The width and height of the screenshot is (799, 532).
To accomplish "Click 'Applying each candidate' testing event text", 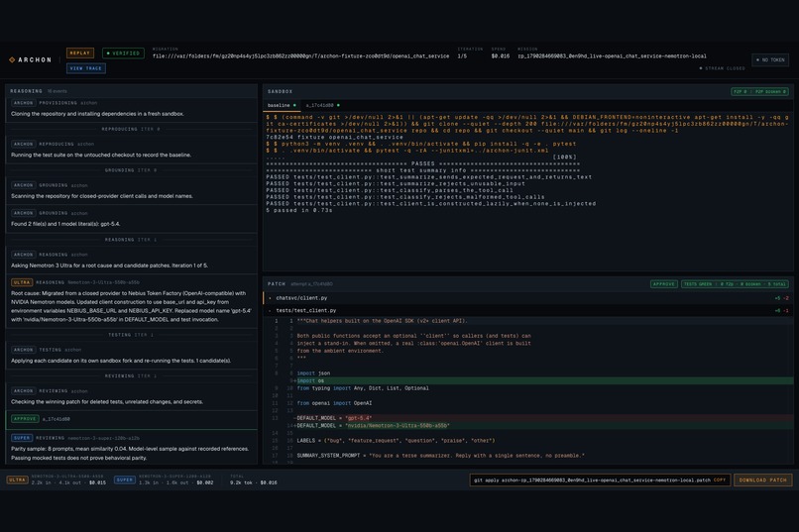I will [x=121, y=361].
